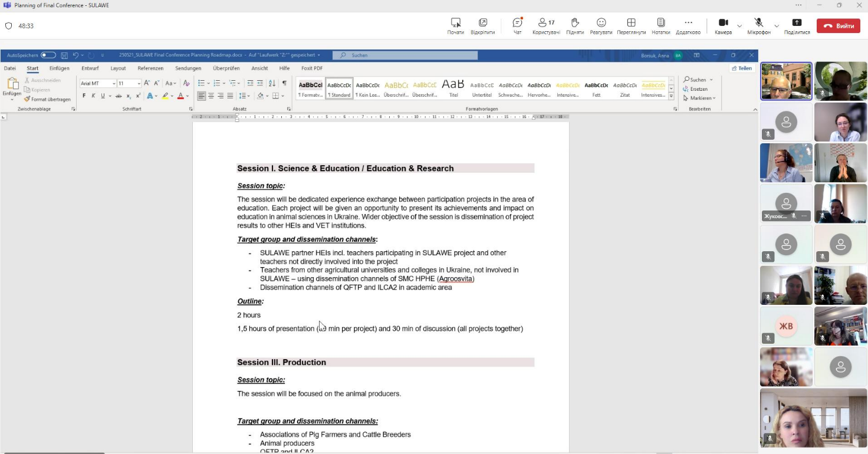Switch to the Referenzen ribbon tab
This screenshot has width=868, height=454.
[x=150, y=68]
